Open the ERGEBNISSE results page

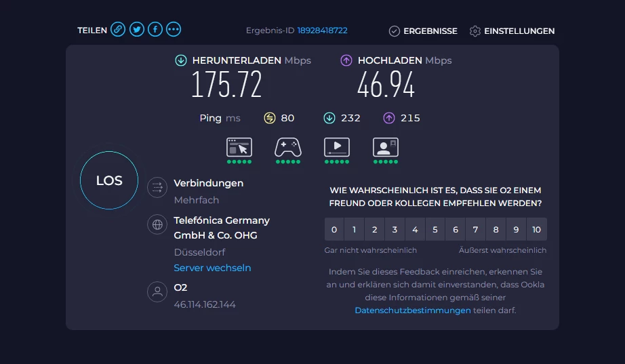(430, 31)
